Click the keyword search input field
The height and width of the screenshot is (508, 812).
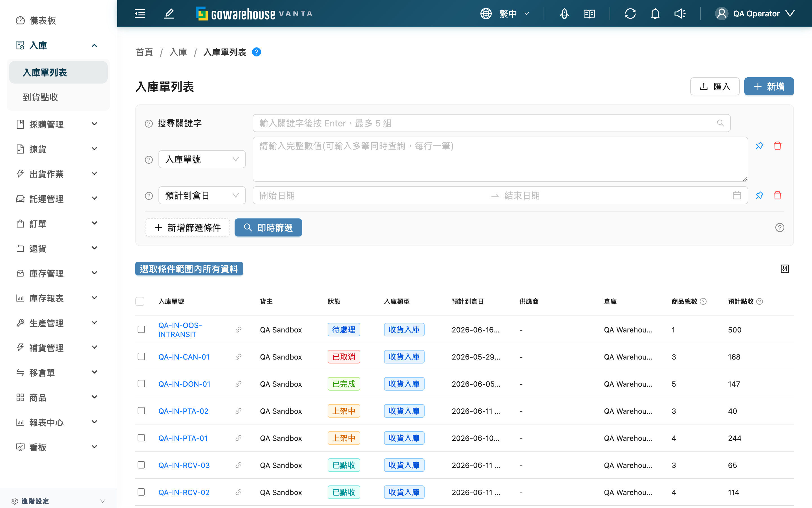pyautogui.click(x=491, y=123)
